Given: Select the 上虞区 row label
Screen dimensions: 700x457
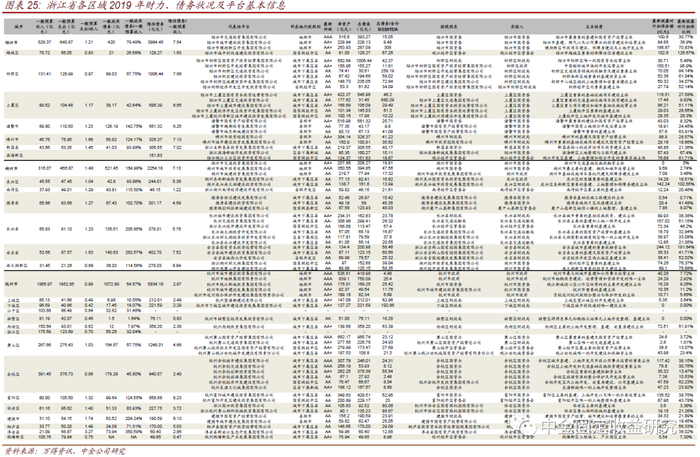Looking at the screenshot, I should [x=12, y=105].
